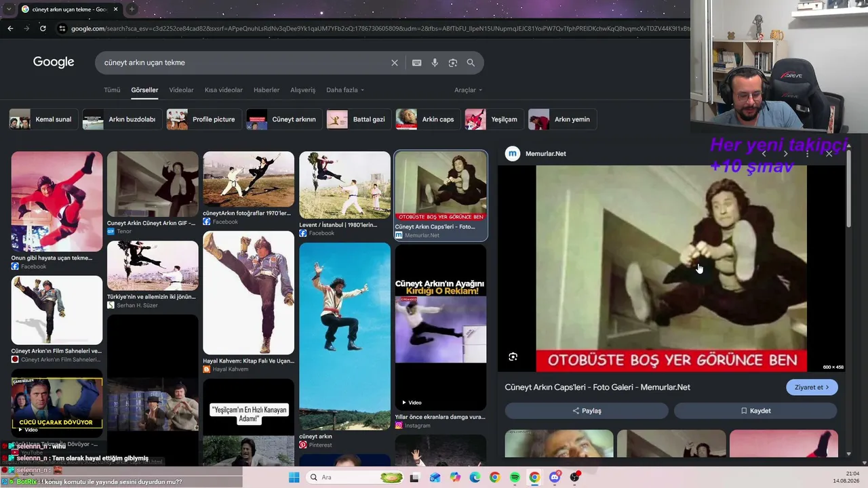Reload the current Google page

[x=43, y=28]
